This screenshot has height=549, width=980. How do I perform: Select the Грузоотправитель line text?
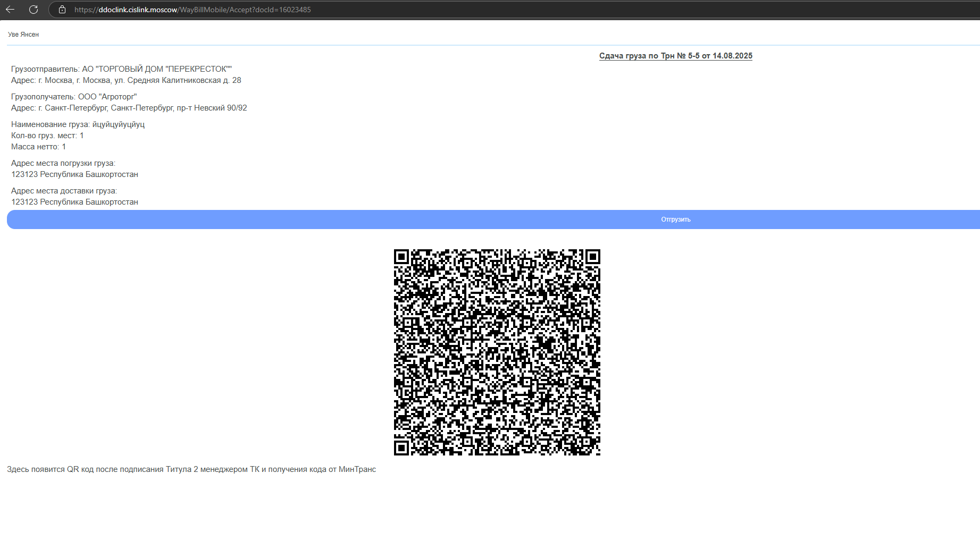[121, 69]
